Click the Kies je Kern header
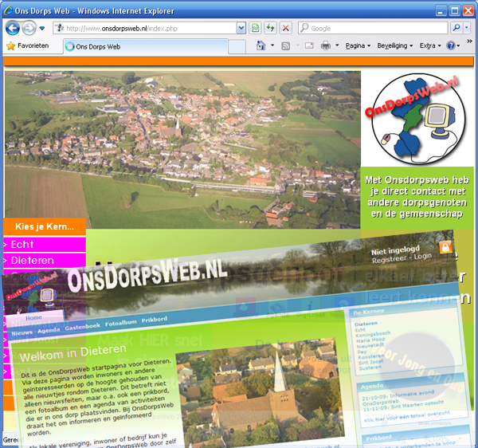 [45, 226]
